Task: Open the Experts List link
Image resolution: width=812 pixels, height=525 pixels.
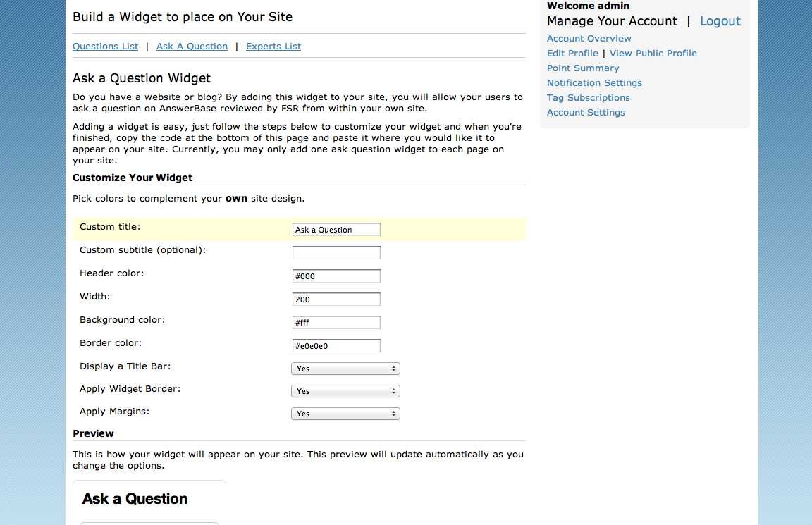Action: pos(273,46)
